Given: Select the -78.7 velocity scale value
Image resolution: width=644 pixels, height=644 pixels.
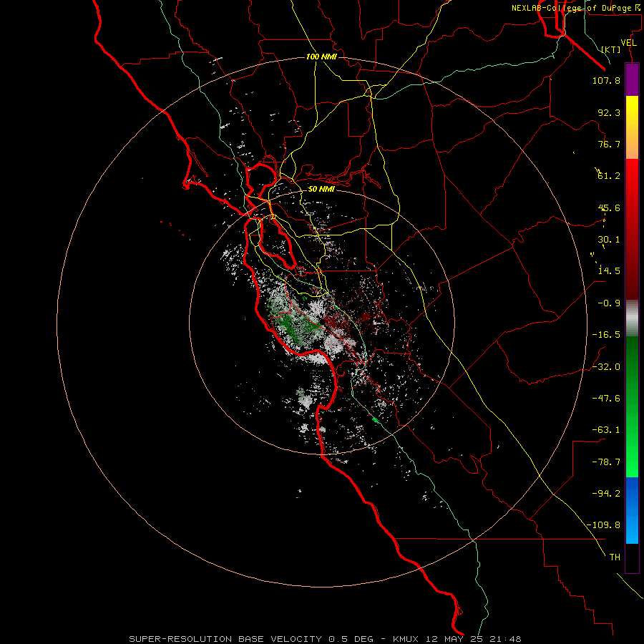Looking at the screenshot, I should [x=606, y=462].
